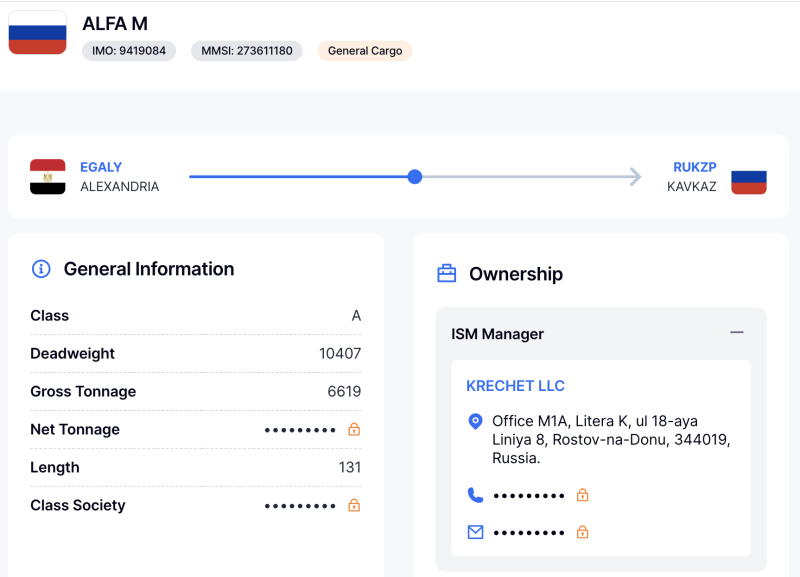Click the location pin address icon
This screenshot has height=577, width=800.
click(475, 422)
